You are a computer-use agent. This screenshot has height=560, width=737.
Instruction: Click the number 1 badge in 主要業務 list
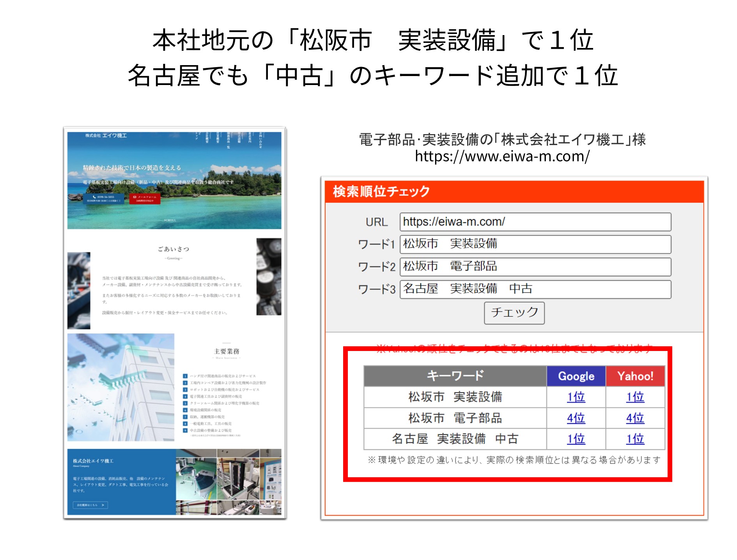point(185,376)
